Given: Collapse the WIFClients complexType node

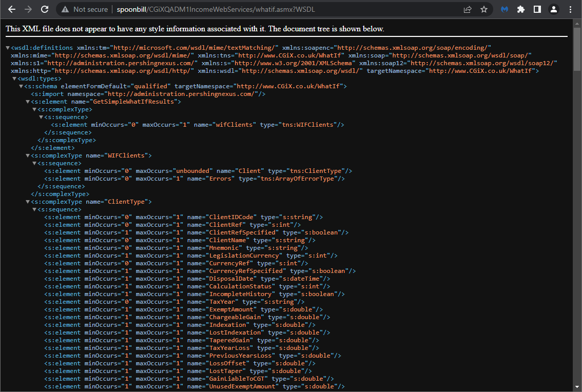Looking at the screenshot, I should 28,155.
